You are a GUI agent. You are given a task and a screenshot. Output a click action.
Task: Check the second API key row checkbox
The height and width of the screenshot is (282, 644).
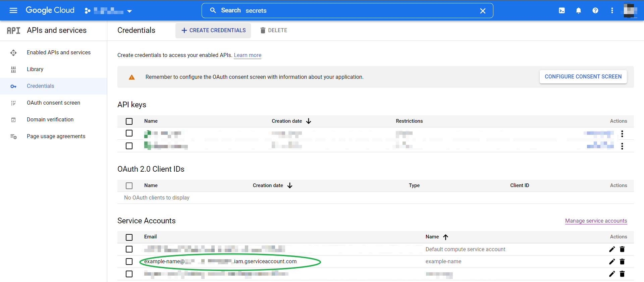click(x=129, y=146)
